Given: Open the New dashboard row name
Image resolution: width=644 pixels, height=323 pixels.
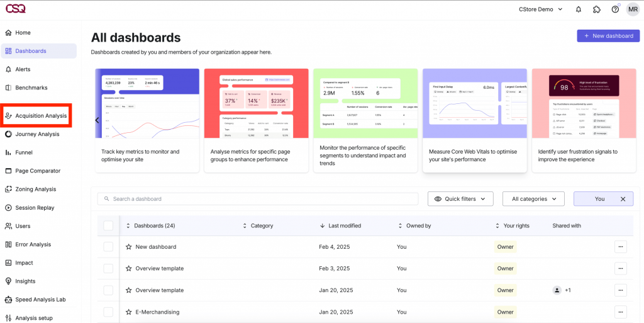Looking at the screenshot, I should [156, 247].
